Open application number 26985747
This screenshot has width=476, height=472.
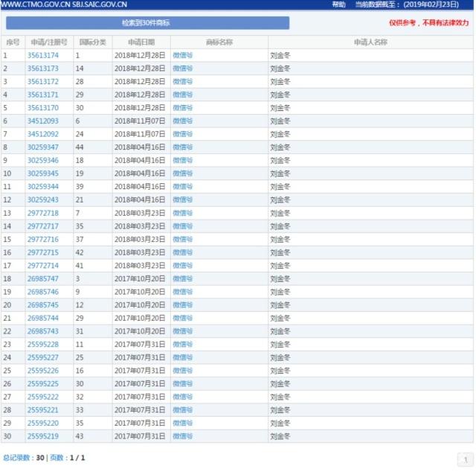(x=43, y=278)
